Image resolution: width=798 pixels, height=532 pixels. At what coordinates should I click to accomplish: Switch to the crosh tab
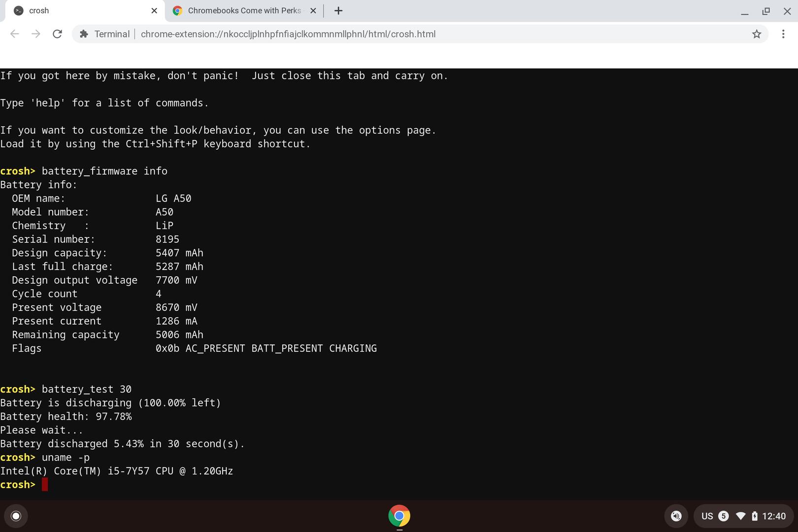(x=84, y=11)
